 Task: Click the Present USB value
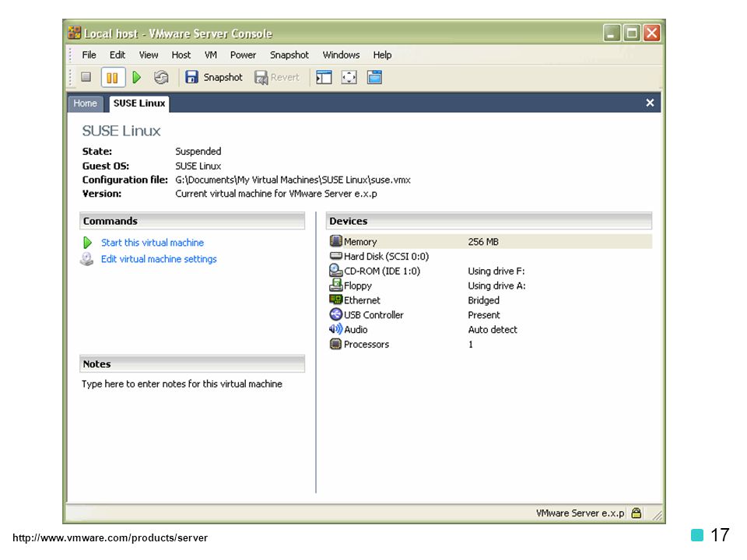click(484, 315)
